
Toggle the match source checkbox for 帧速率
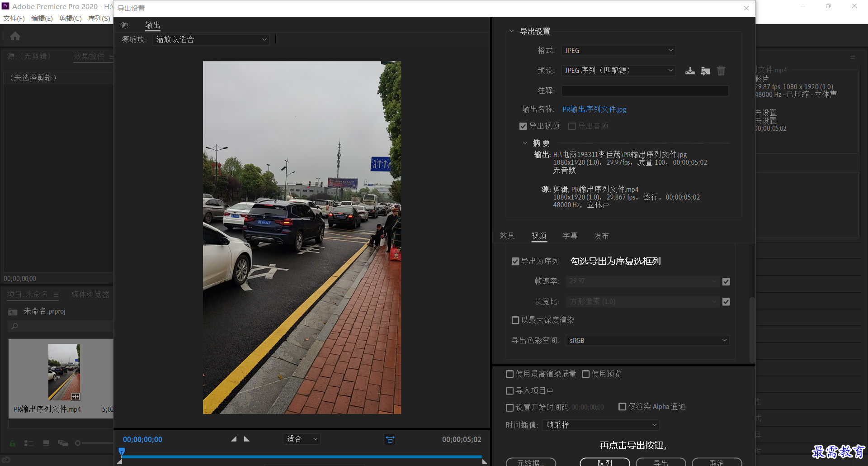(726, 281)
